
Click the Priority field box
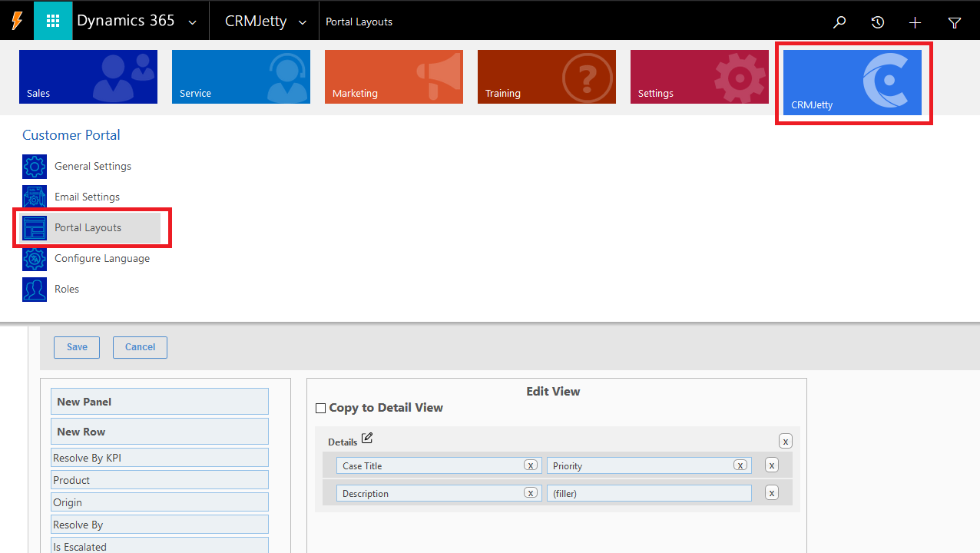649,465
